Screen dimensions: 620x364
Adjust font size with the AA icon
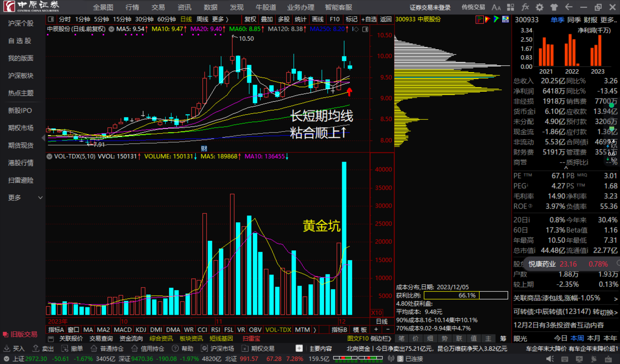(496, 7)
